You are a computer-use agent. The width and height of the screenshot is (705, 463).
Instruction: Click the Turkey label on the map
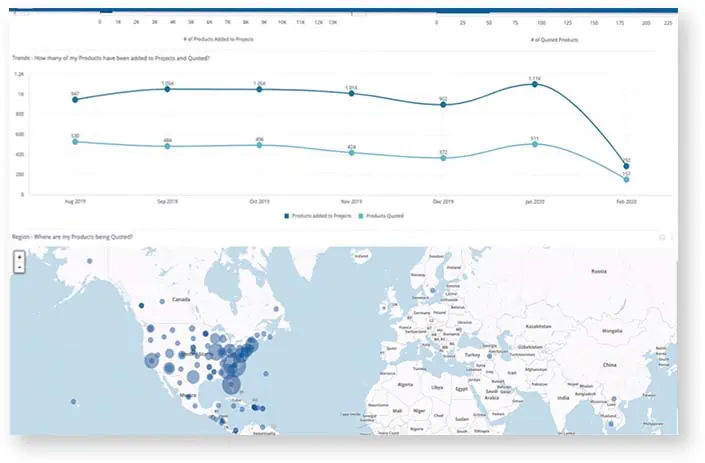coord(473,355)
